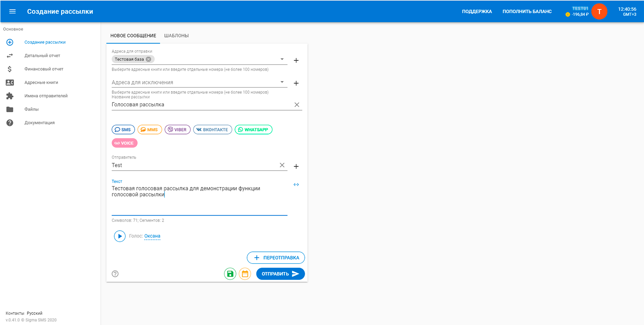The width and height of the screenshot is (644, 325).
Task: Schedule the mailing with calendar icon
Action: point(245,274)
